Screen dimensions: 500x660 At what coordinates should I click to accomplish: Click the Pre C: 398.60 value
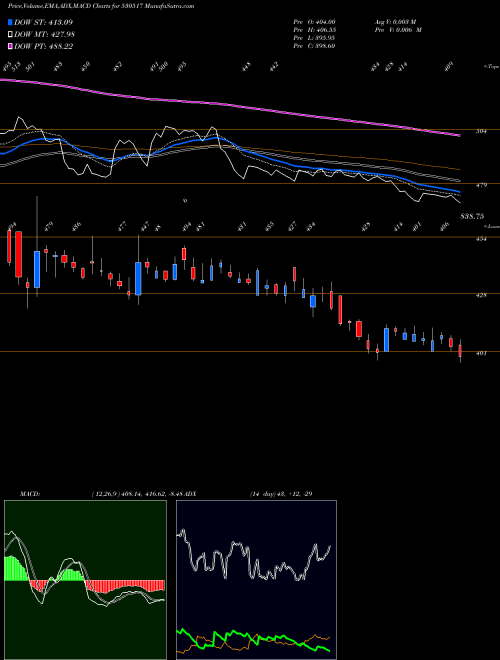click(314, 46)
